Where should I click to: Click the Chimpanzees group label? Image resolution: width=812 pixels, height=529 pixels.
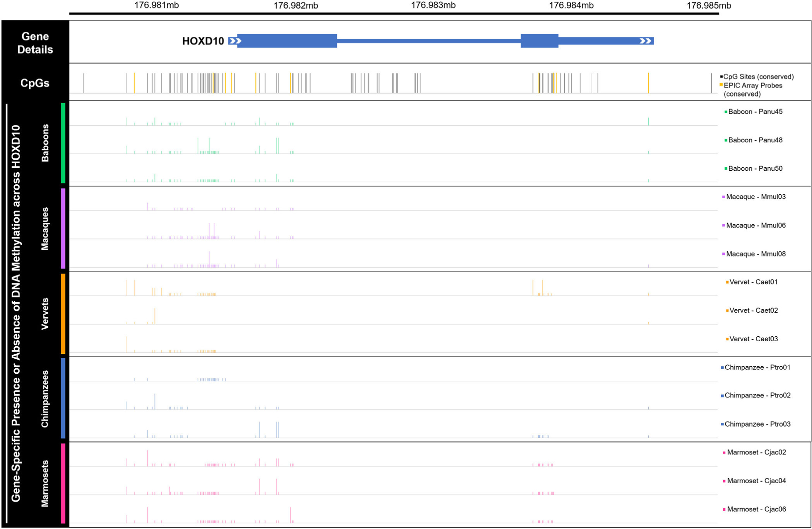pos(45,399)
